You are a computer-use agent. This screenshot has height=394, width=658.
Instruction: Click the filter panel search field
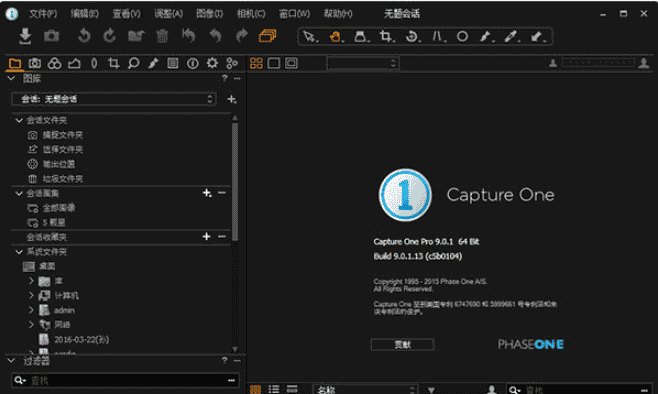(125, 380)
